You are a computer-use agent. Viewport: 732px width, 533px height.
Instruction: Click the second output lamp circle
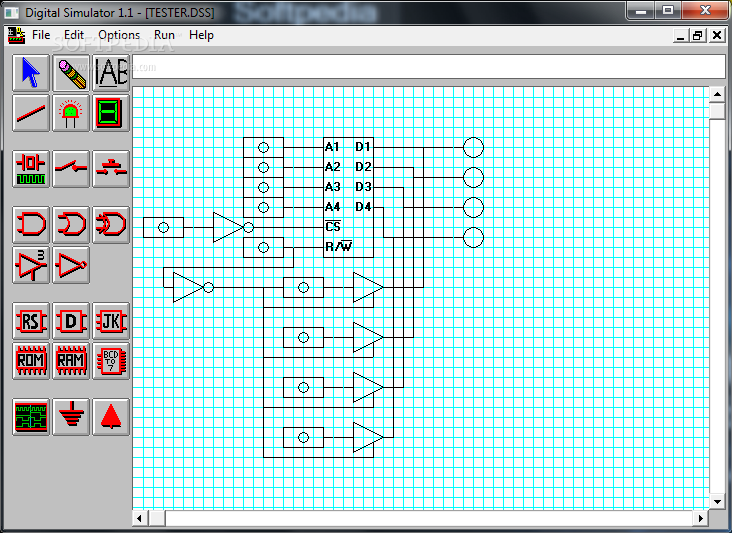[x=473, y=177]
